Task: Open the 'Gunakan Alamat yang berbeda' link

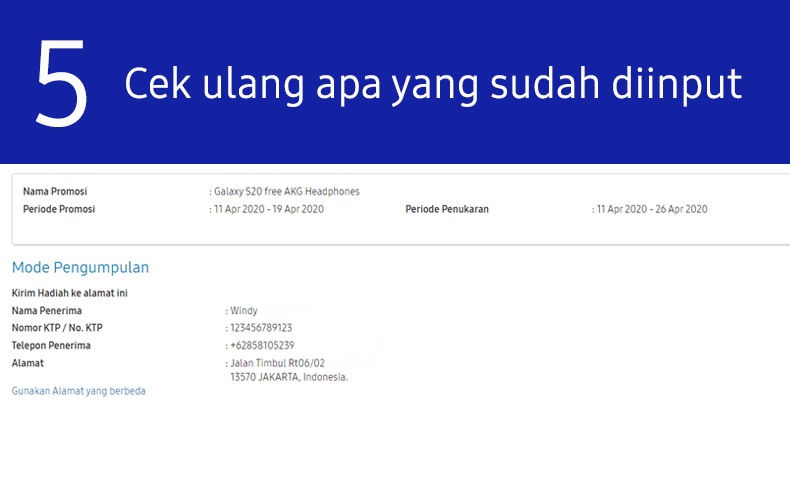Action: 79,391
